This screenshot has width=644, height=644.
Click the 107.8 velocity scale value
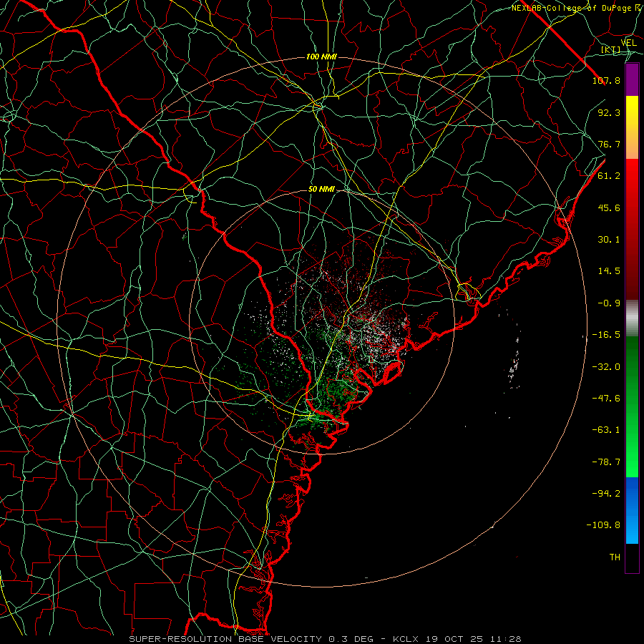tap(606, 80)
